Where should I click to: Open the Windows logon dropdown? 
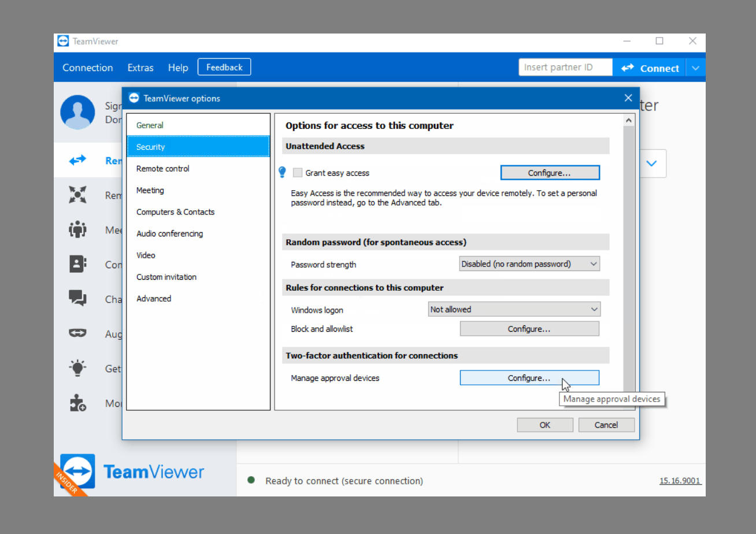(x=514, y=309)
